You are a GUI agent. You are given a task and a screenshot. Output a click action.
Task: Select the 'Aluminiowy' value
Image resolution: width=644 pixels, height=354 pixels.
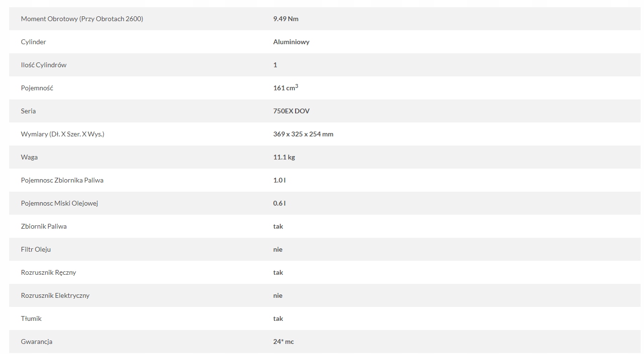[x=291, y=42]
